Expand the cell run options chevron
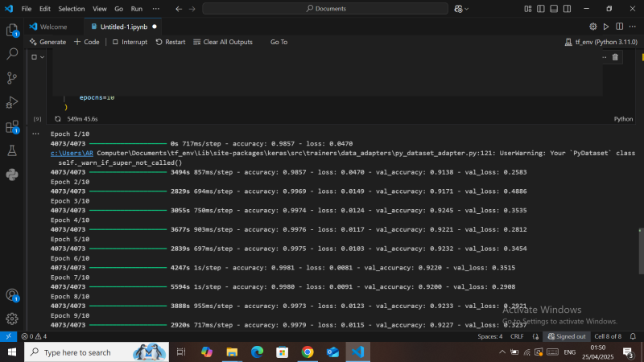 (x=42, y=57)
